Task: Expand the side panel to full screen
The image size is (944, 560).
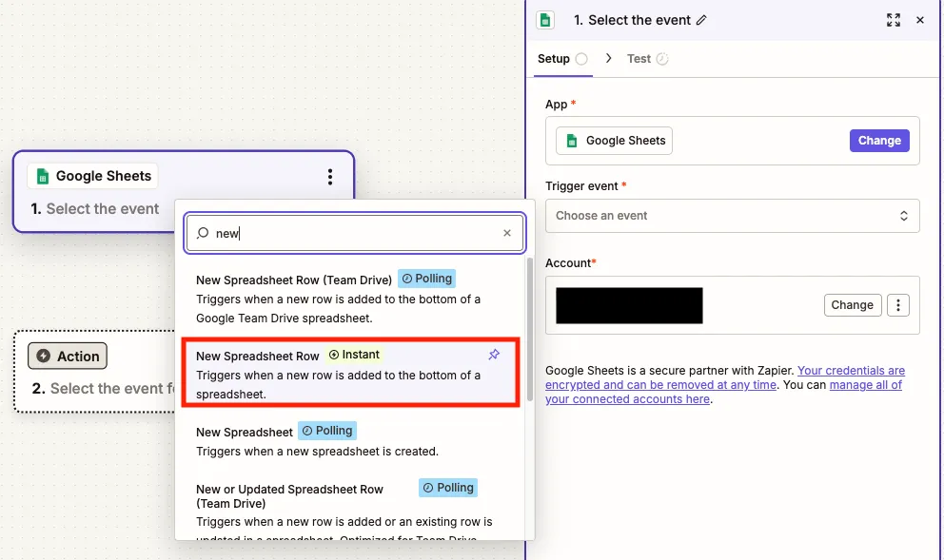Action: click(894, 20)
